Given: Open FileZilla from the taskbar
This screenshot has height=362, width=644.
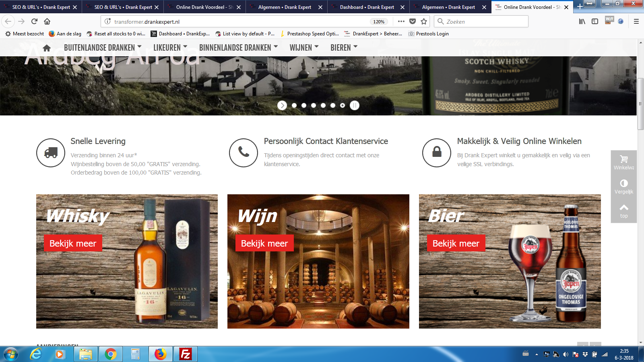Looking at the screenshot, I should click(185, 354).
